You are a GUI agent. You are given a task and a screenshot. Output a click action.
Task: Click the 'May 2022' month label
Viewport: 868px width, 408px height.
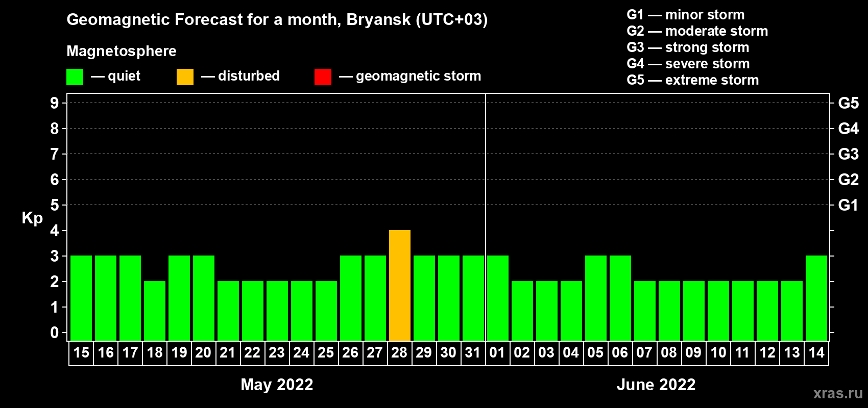[277, 385]
